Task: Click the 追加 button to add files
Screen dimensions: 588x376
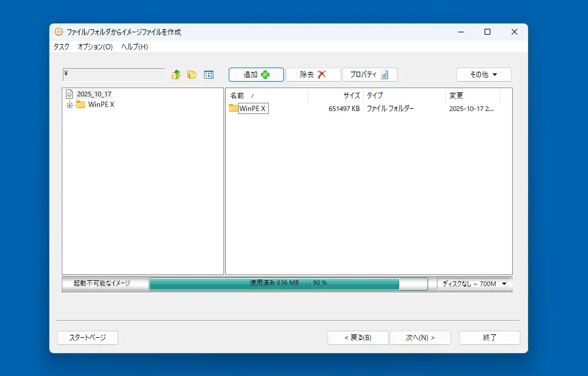Action: click(256, 75)
